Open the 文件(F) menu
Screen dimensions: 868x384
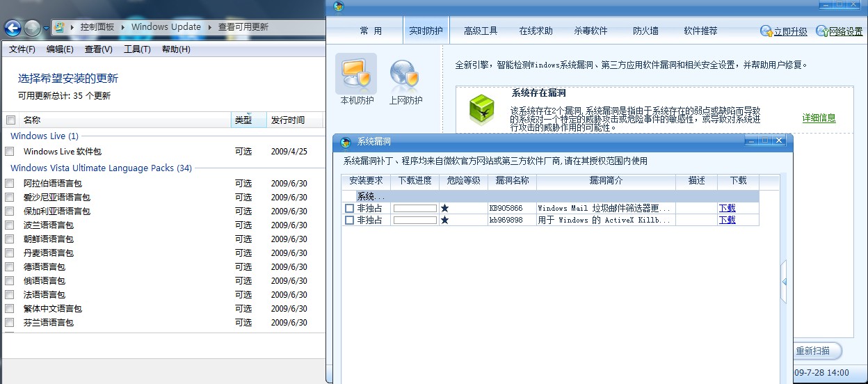(22, 49)
